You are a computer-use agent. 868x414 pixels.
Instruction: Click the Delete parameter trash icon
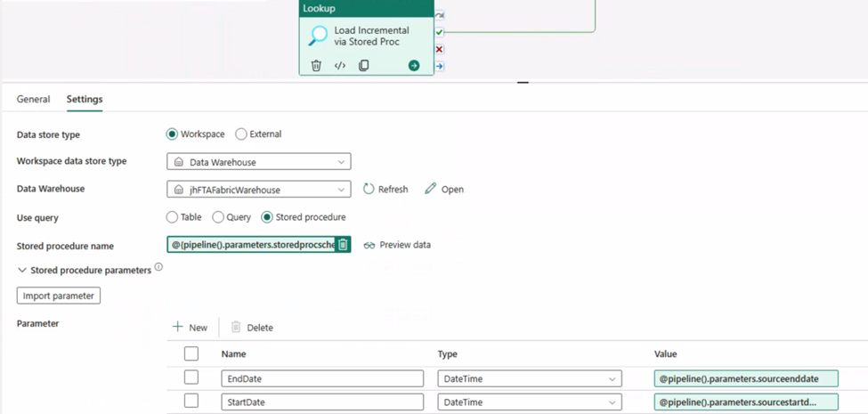236,327
